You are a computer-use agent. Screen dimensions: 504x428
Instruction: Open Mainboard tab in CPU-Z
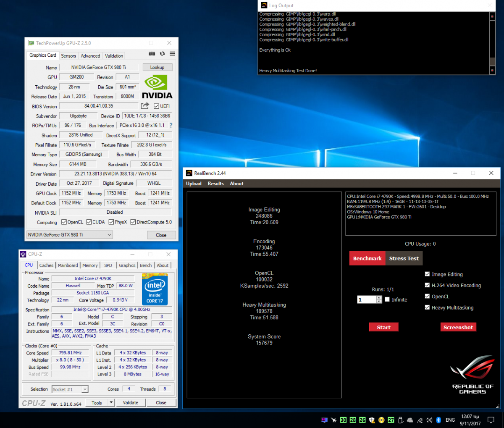pos(68,265)
